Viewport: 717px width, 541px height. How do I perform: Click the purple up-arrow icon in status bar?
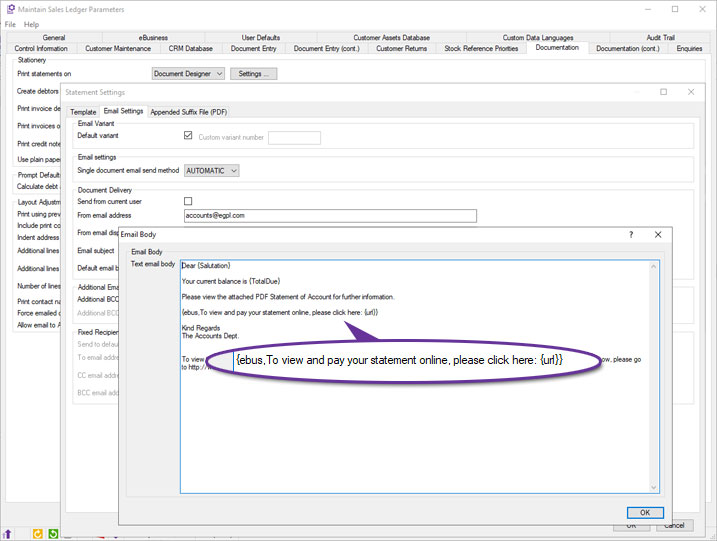click(x=8, y=534)
